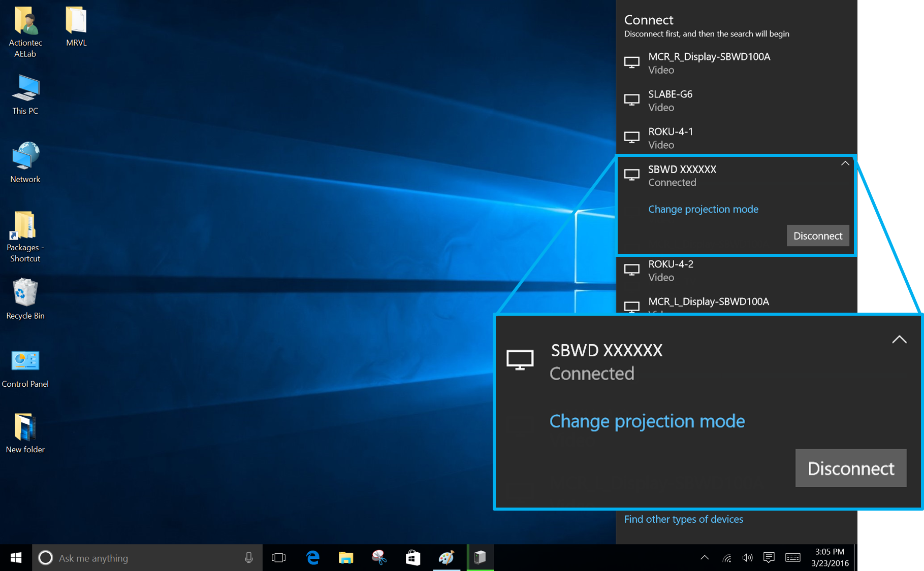Select MCR_R_Display-SBWD100A device
The width and height of the screenshot is (924, 571).
[x=737, y=63]
